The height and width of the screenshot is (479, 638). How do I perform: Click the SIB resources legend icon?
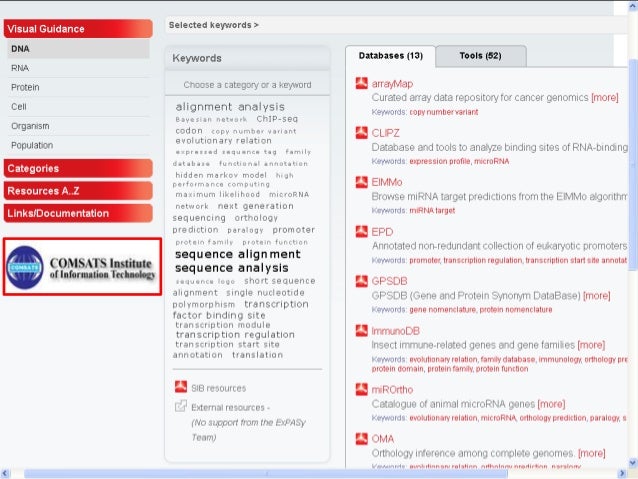tap(181, 387)
